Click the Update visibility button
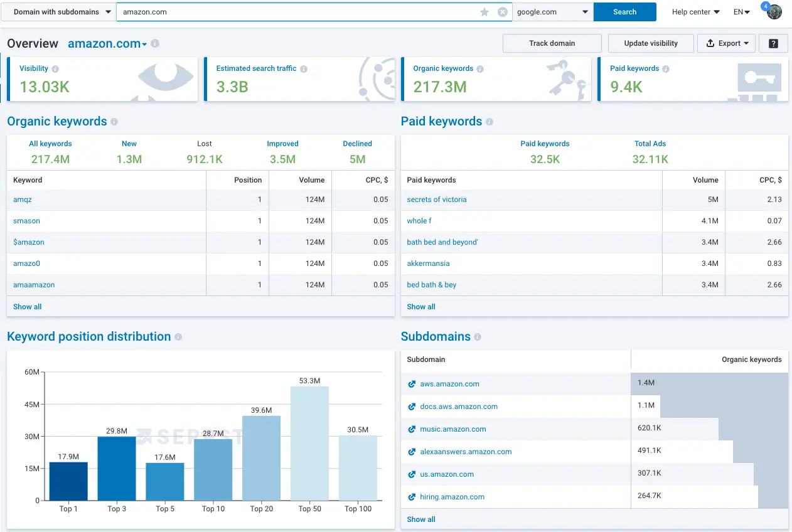The width and height of the screenshot is (792, 532). pos(651,43)
